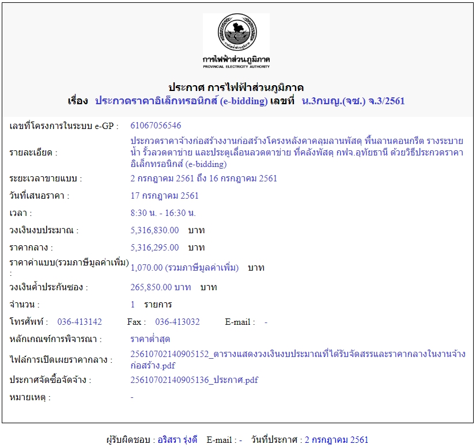Click the e-bidding announcement number น.3กบญ.(จช.) จ.3/2561
Viewport: 476px width, 448px height.
pos(353,101)
